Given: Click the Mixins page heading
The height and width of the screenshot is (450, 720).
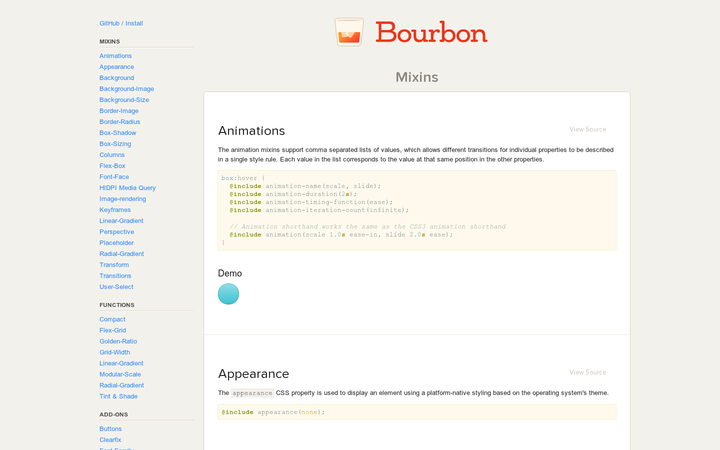Looking at the screenshot, I should point(417,77).
